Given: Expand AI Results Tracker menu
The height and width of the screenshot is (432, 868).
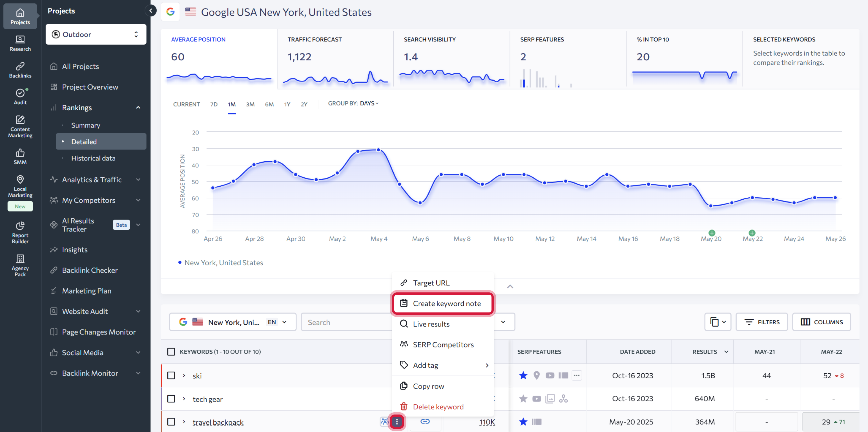Looking at the screenshot, I should pyautogui.click(x=138, y=224).
